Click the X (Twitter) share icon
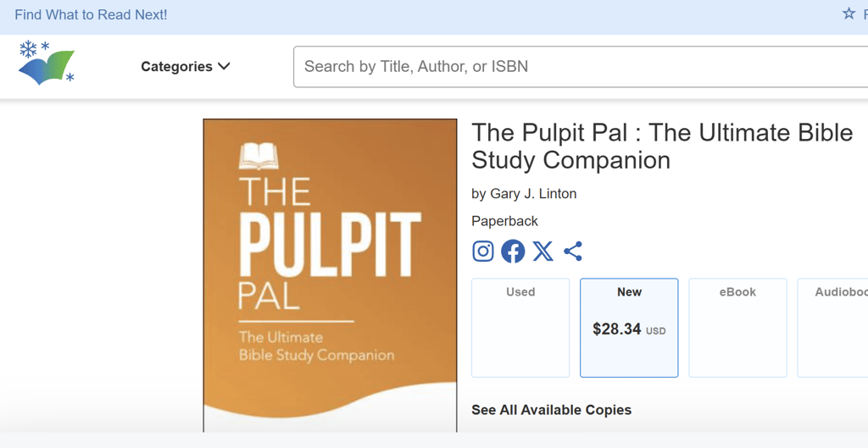 543,252
